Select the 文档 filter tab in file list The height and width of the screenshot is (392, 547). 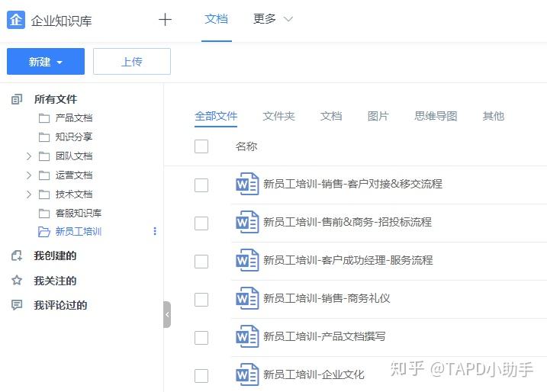point(331,116)
